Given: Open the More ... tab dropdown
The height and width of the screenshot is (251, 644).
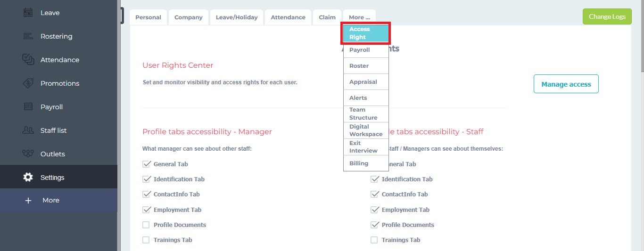Looking at the screenshot, I should pos(359,17).
